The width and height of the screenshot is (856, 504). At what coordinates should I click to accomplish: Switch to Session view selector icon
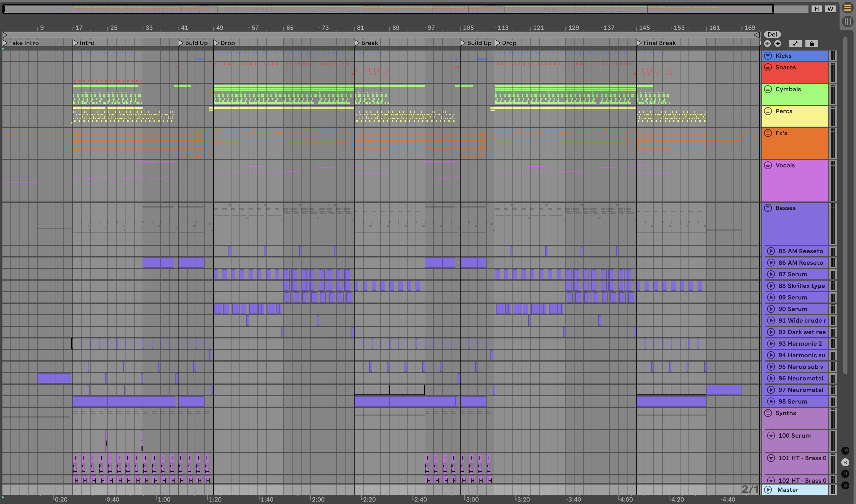(x=847, y=22)
